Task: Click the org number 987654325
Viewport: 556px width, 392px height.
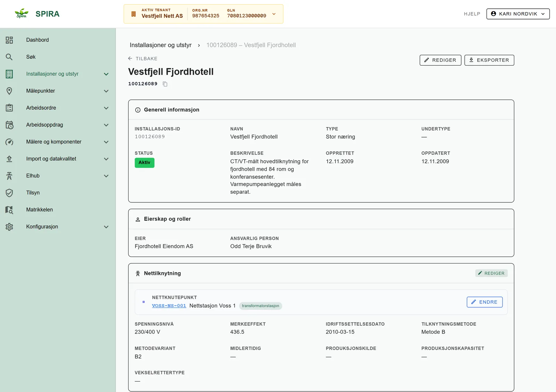Action: 206,16
